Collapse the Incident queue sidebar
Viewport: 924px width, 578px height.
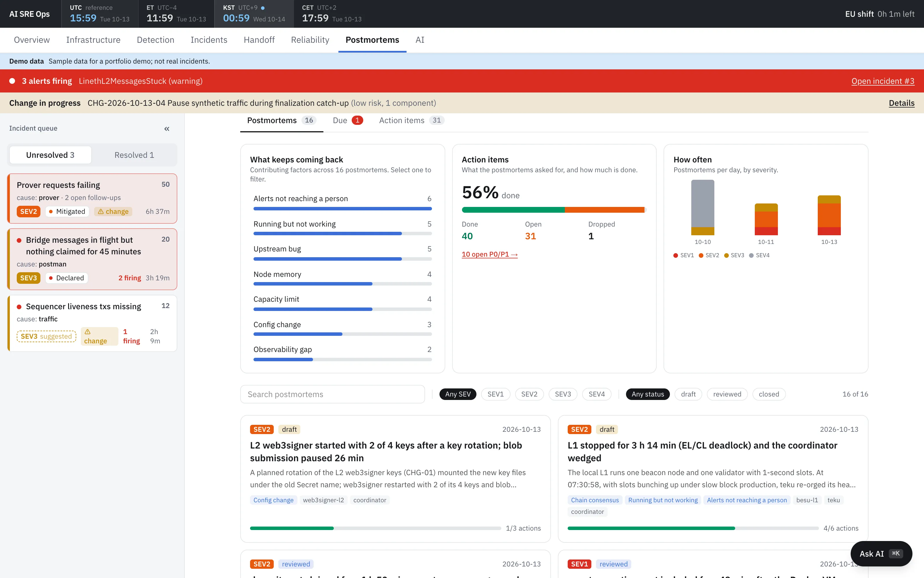point(167,129)
